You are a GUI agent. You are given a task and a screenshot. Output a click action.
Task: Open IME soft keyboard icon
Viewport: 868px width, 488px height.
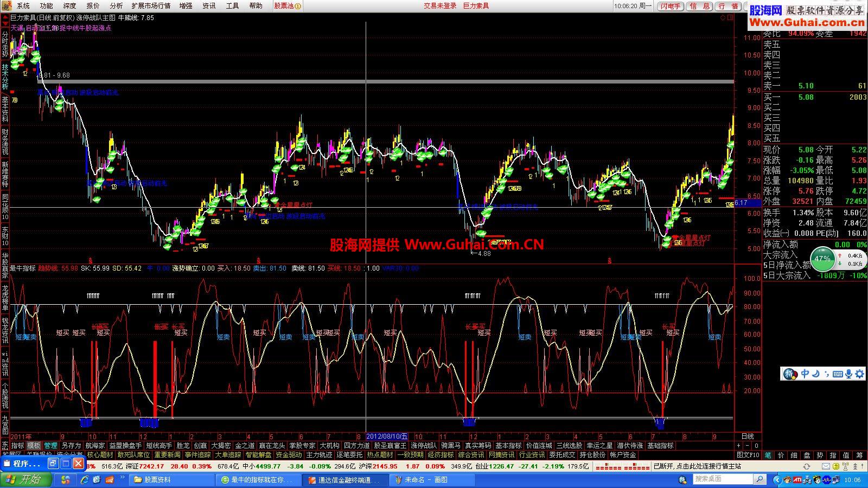(838, 374)
